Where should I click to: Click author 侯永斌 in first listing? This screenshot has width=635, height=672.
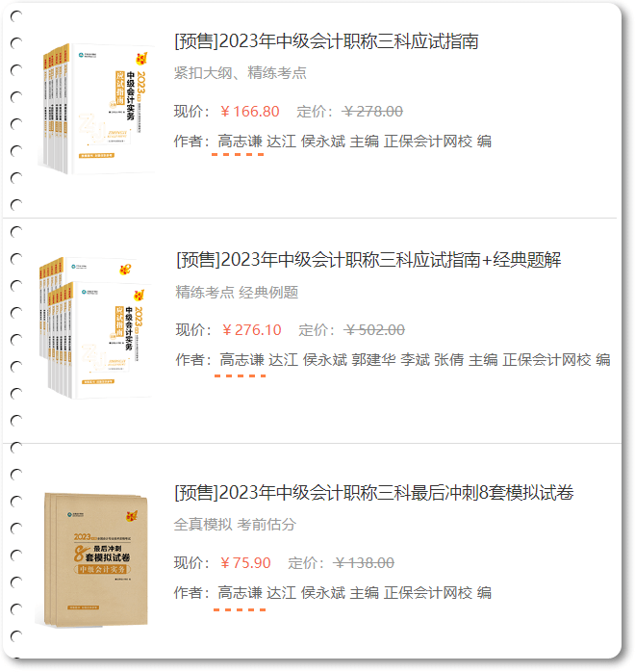[323, 141]
